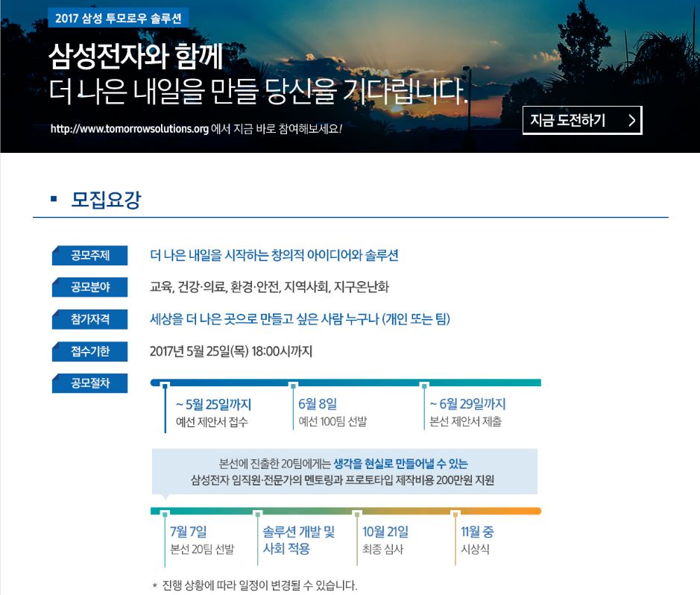700x595 pixels.
Task: Click the ~5월 25일까지 timeline marker
Action: pyautogui.click(x=165, y=385)
